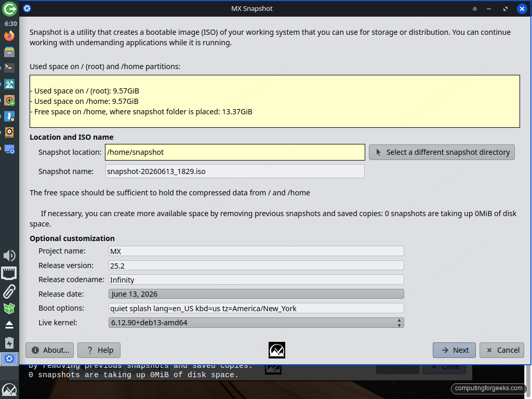Click the Project name field

(x=256, y=251)
